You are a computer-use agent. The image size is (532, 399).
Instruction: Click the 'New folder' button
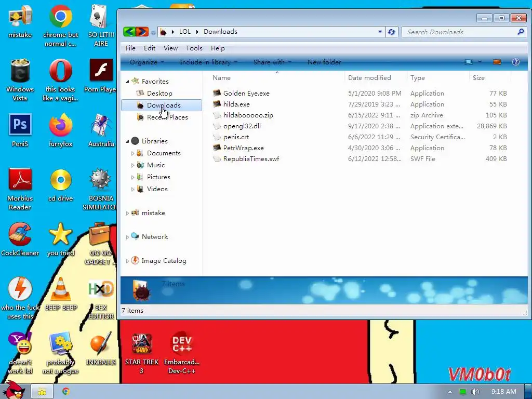[x=324, y=62]
